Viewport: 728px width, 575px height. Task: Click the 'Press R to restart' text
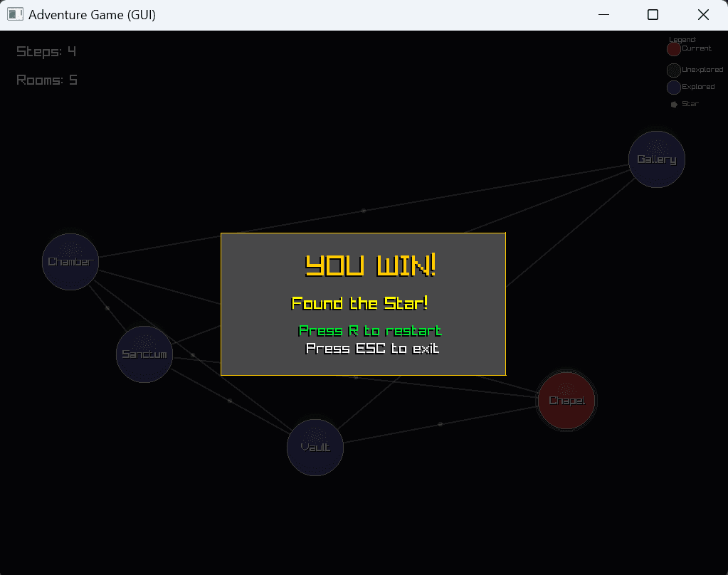(x=370, y=331)
